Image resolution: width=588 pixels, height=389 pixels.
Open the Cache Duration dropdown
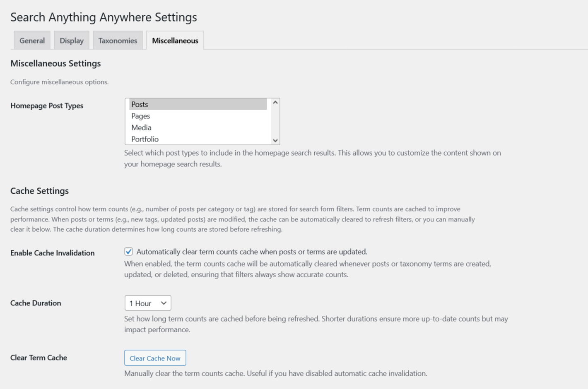tap(148, 303)
